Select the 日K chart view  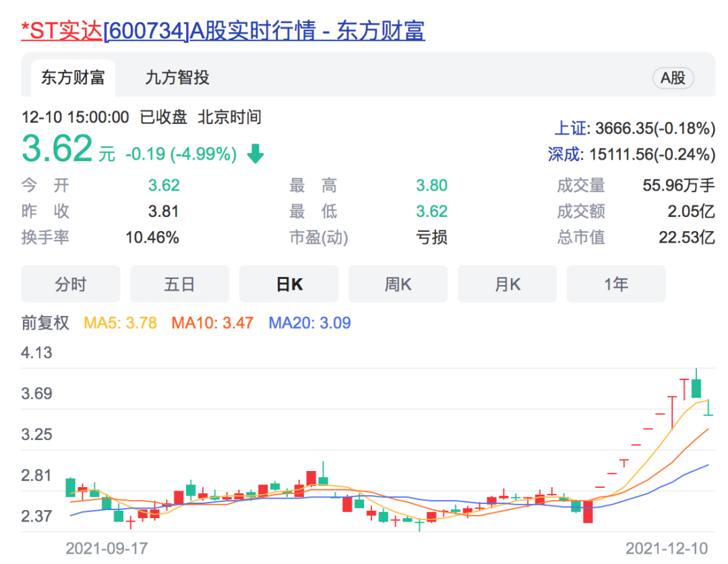pos(289,284)
